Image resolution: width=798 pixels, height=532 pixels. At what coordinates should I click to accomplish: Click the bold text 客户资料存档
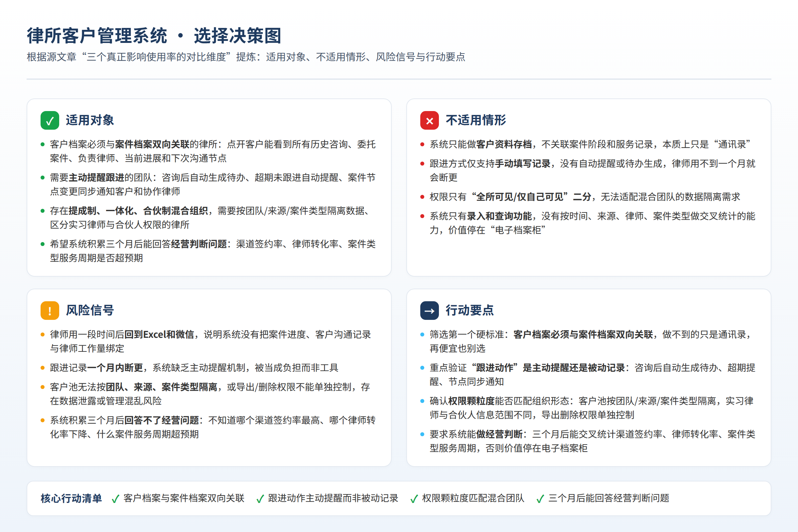(x=504, y=144)
